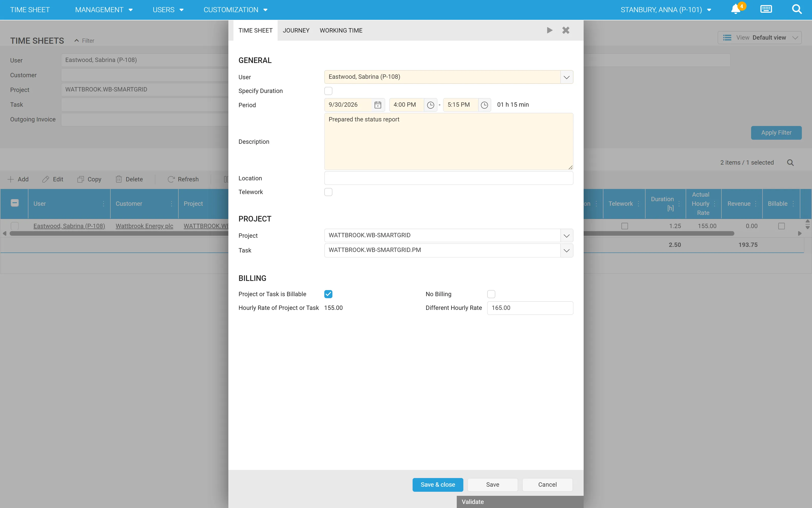
Task: Uncheck Project or Task is Billable
Action: pos(328,294)
